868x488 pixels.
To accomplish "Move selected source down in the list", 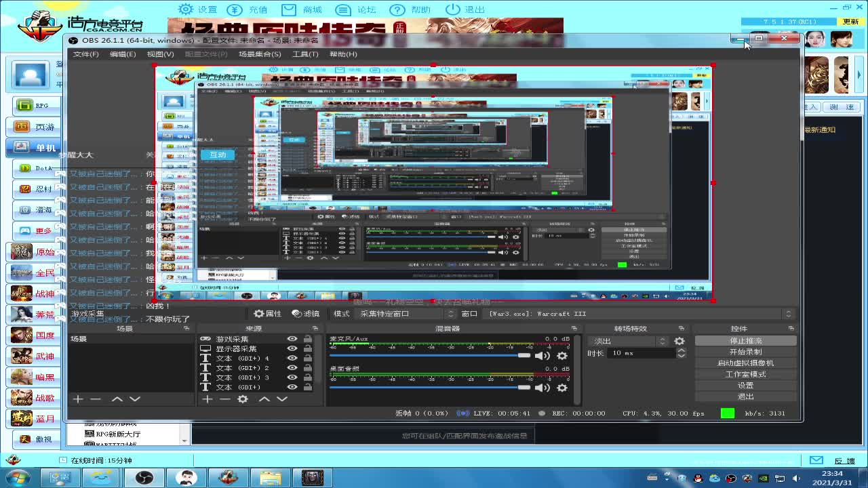I will pos(282,399).
